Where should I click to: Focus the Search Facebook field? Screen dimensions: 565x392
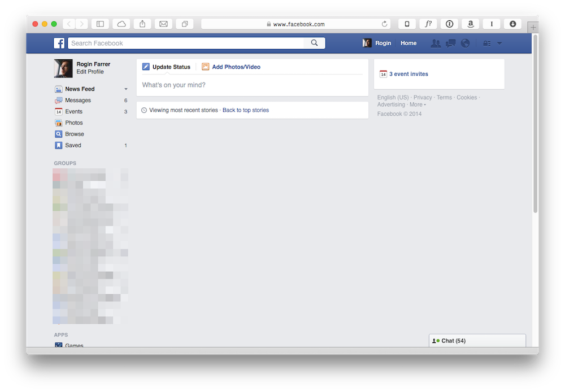pos(186,43)
